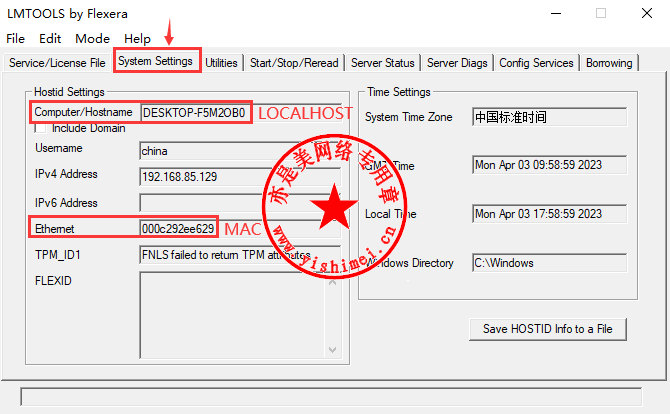Image resolution: width=670 pixels, height=414 pixels.
Task: Click the TPM_ID1 field
Action: (x=240, y=255)
